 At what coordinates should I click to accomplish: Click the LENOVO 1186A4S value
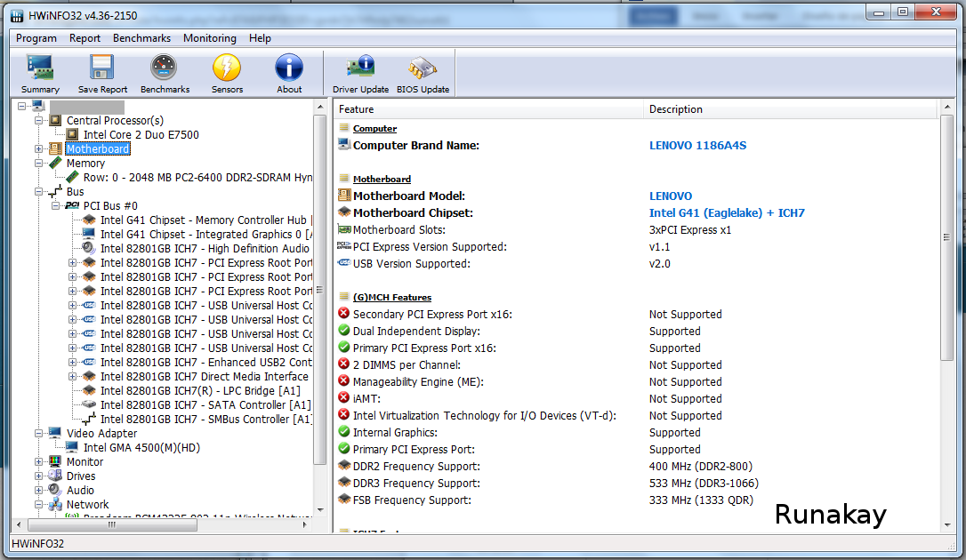(x=697, y=146)
